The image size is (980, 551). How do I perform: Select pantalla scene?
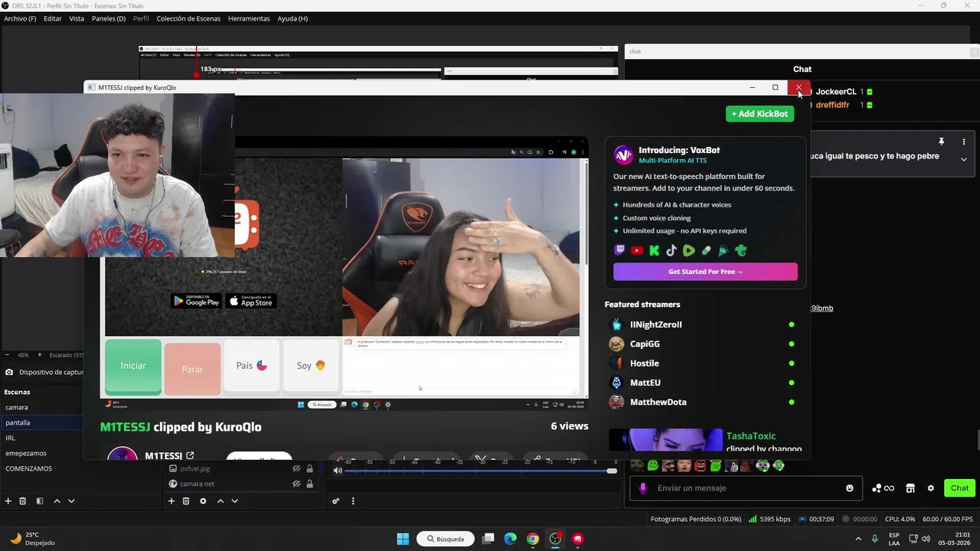pos(41,422)
